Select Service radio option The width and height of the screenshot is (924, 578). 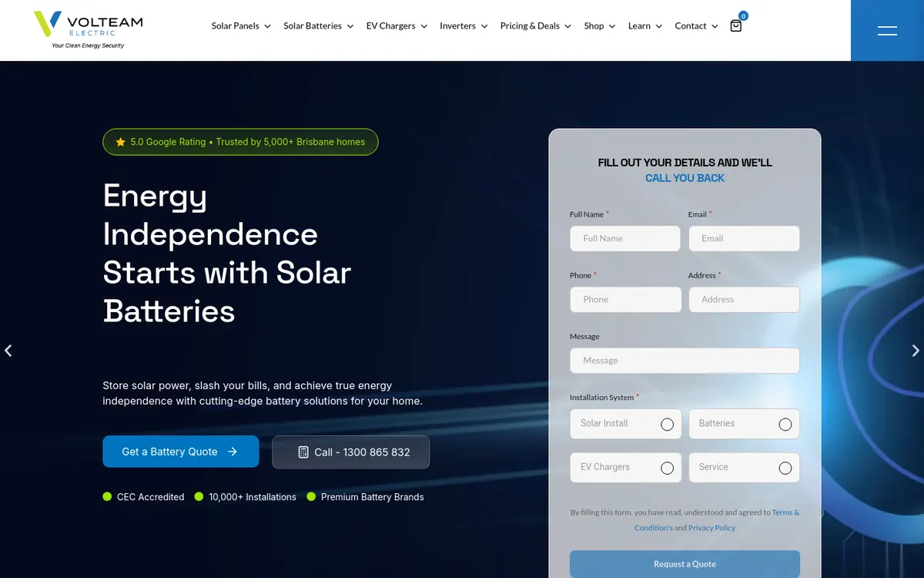point(785,468)
